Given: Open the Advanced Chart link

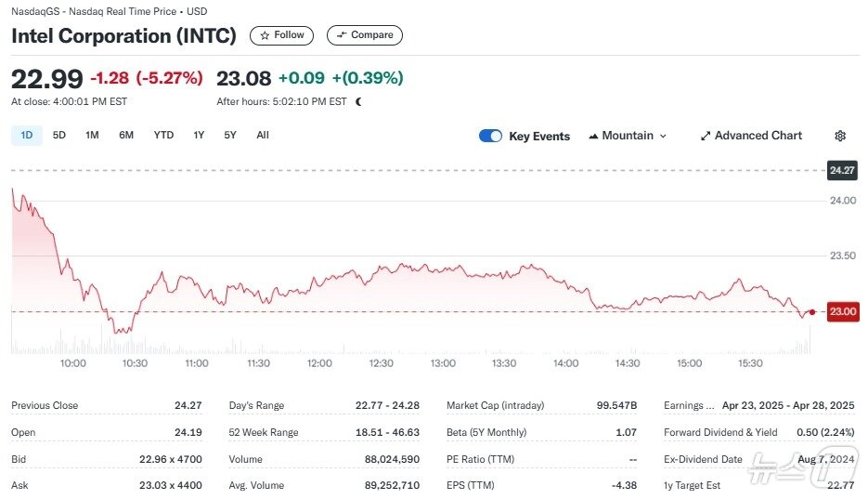Looking at the screenshot, I should coord(758,136).
